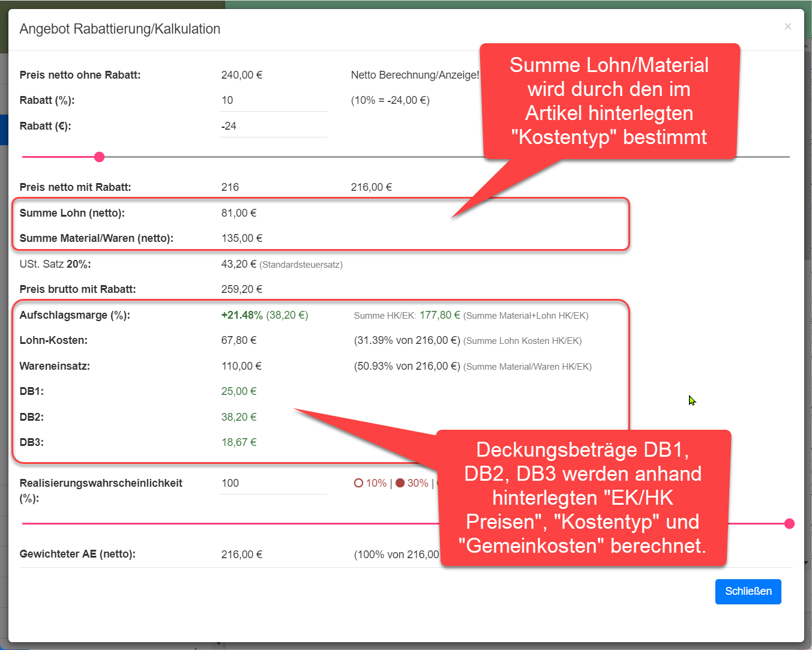Click the '(Standardsteuersatz)' note
The image size is (812, 650).
click(301, 265)
